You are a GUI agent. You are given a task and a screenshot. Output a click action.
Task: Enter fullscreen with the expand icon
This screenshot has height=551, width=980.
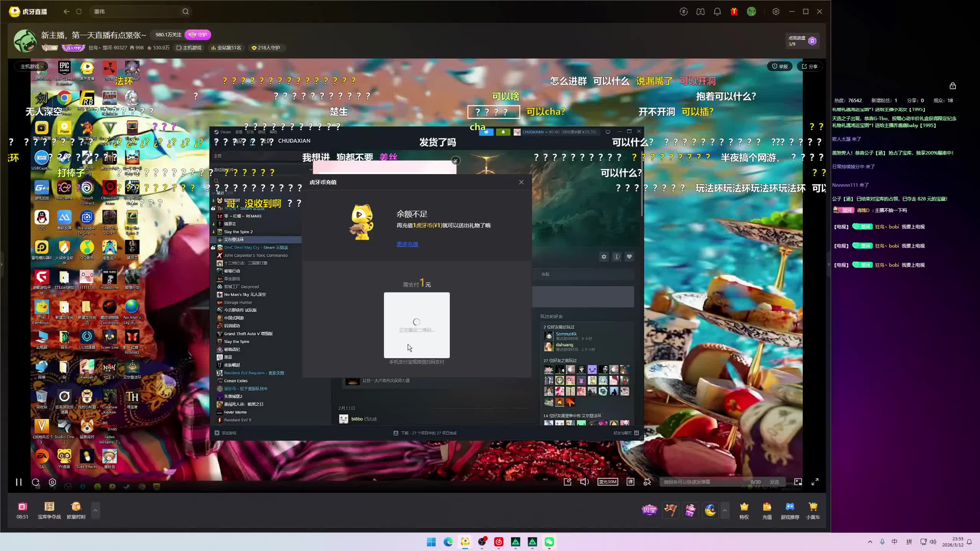pos(815,482)
